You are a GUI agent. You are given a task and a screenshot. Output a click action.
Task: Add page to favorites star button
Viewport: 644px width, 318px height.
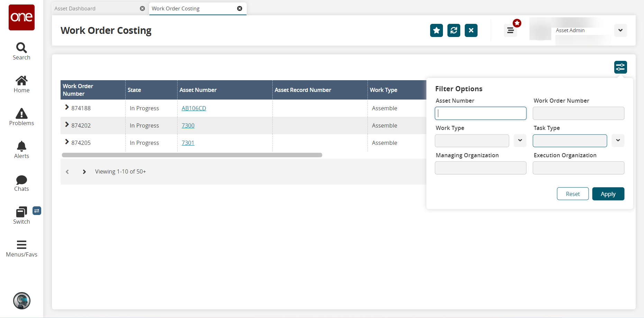click(436, 30)
